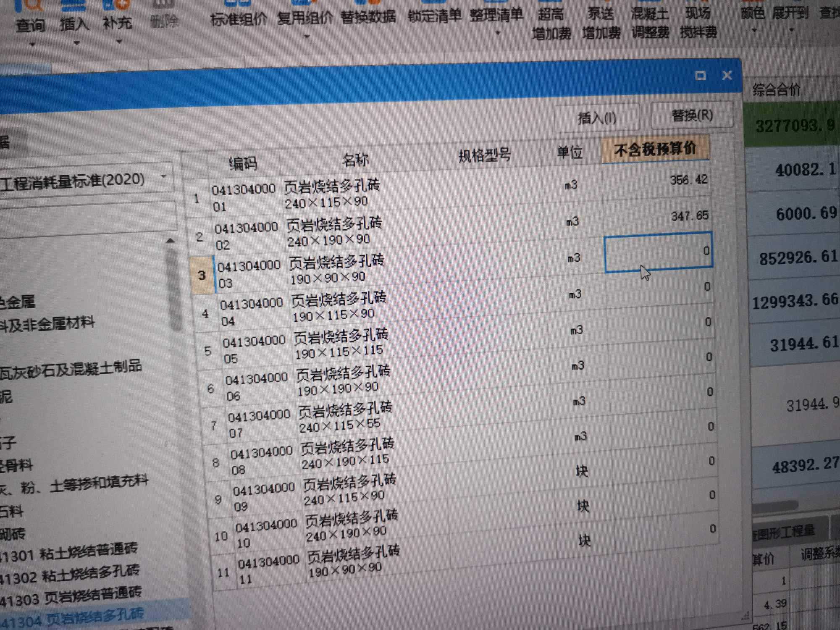Expand the dropdown arrow under 展开到
Image resolution: width=840 pixels, height=630 pixels.
[x=792, y=30]
